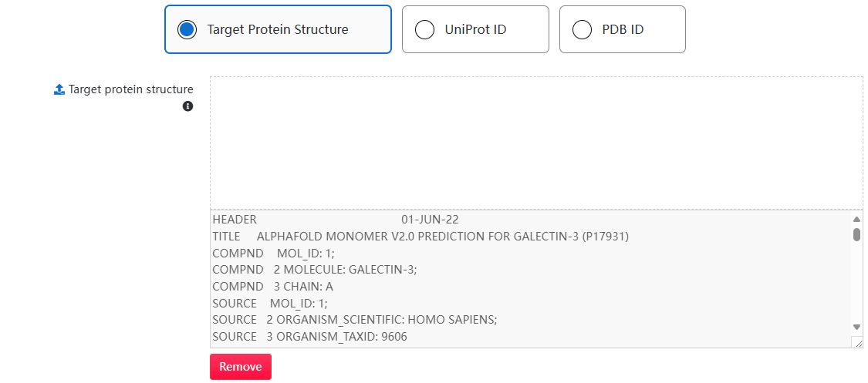Click the Target protein structure label text

point(130,89)
